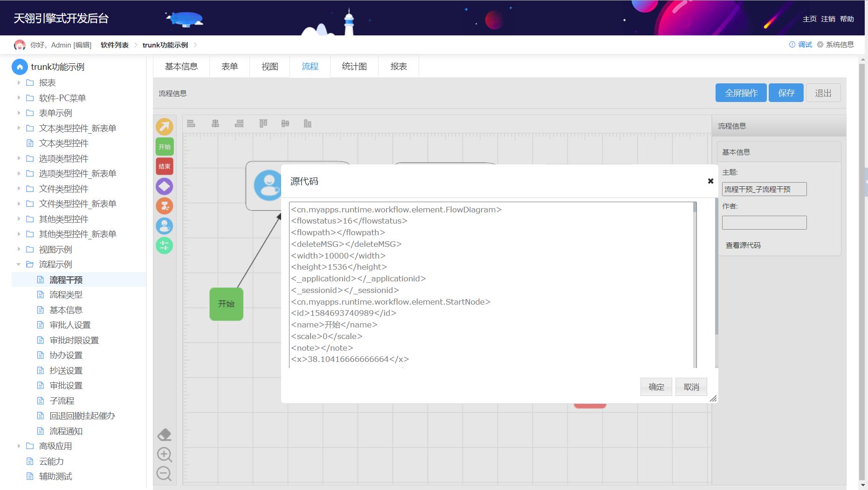Click the home icon beside trunk功能示例
This screenshot has height=490, width=868.
pyautogui.click(x=20, y=67)
